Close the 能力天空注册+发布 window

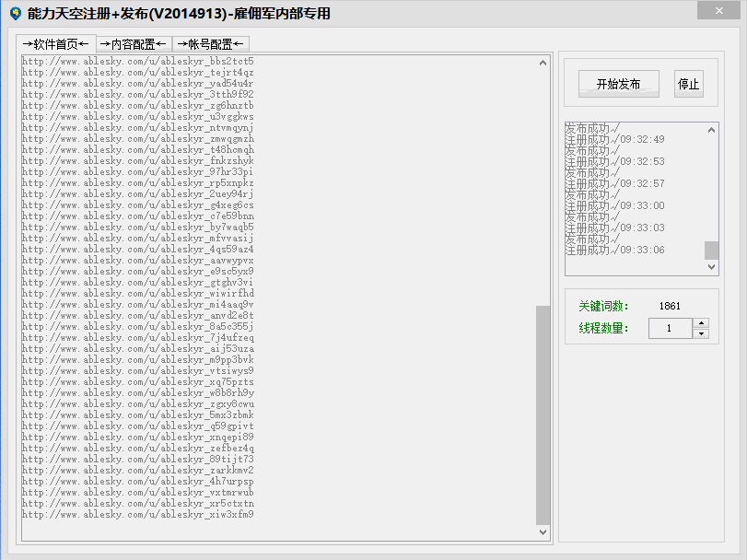pos(719,10)
